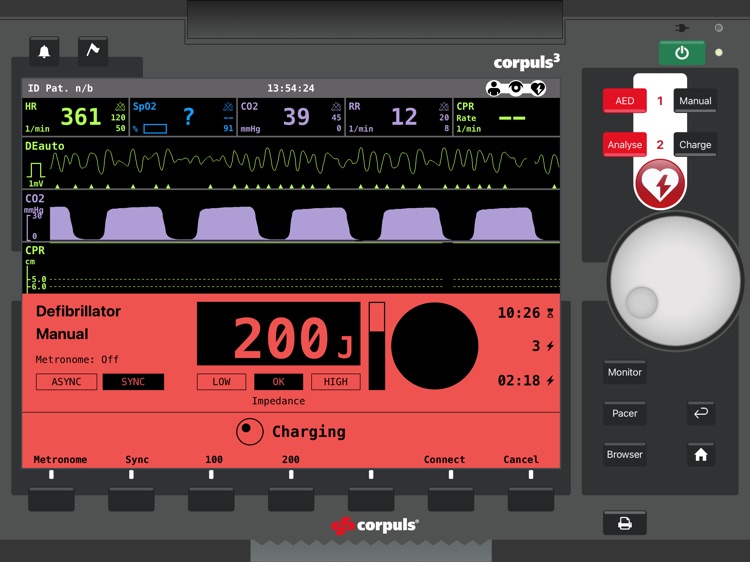Screen dimensions: 750x562
Task: Tap the alarm bell button
Action: [x=44, y=51]
